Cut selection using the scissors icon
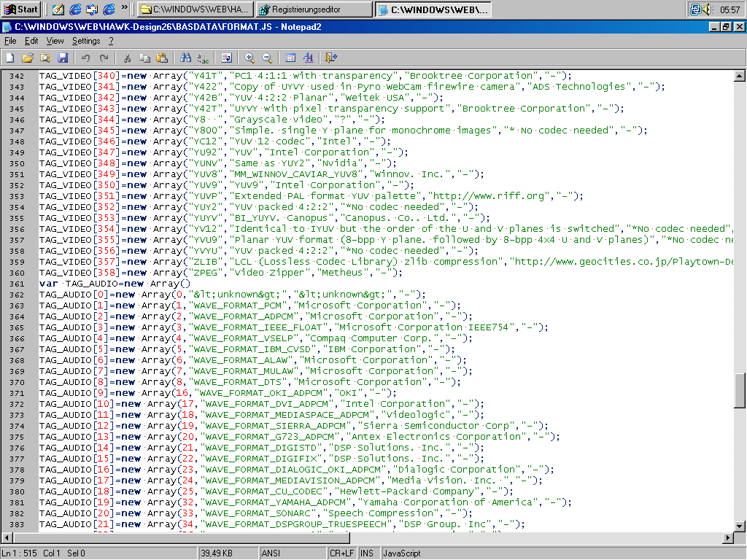Viewport: 747px width, 560px height. (x=127, y=58)
